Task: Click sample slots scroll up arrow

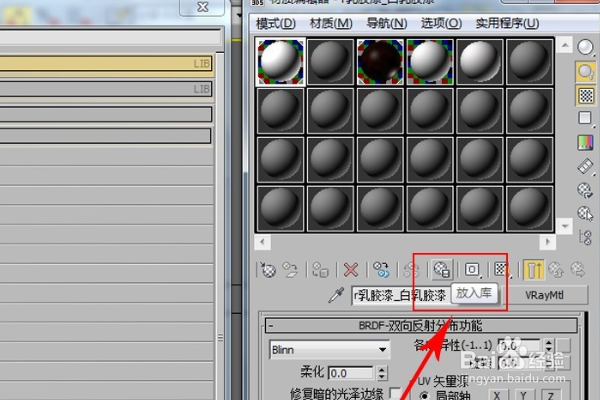Action: tap(565, 45)
